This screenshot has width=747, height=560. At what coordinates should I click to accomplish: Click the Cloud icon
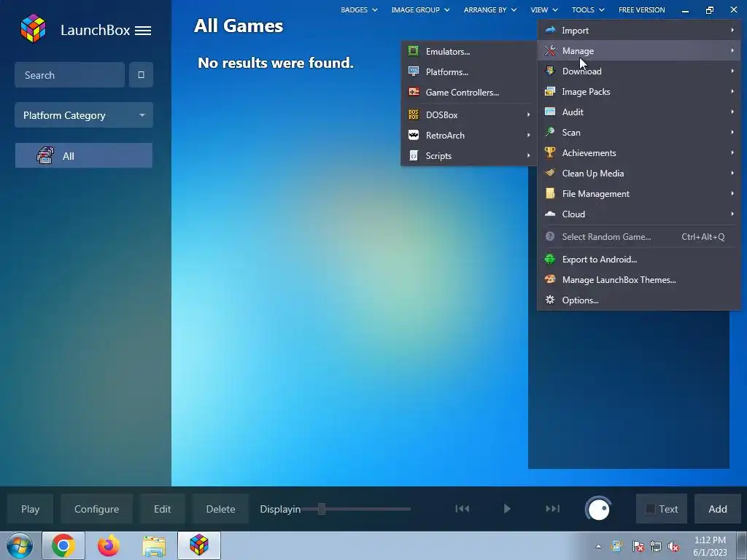[x=550, y=214]
